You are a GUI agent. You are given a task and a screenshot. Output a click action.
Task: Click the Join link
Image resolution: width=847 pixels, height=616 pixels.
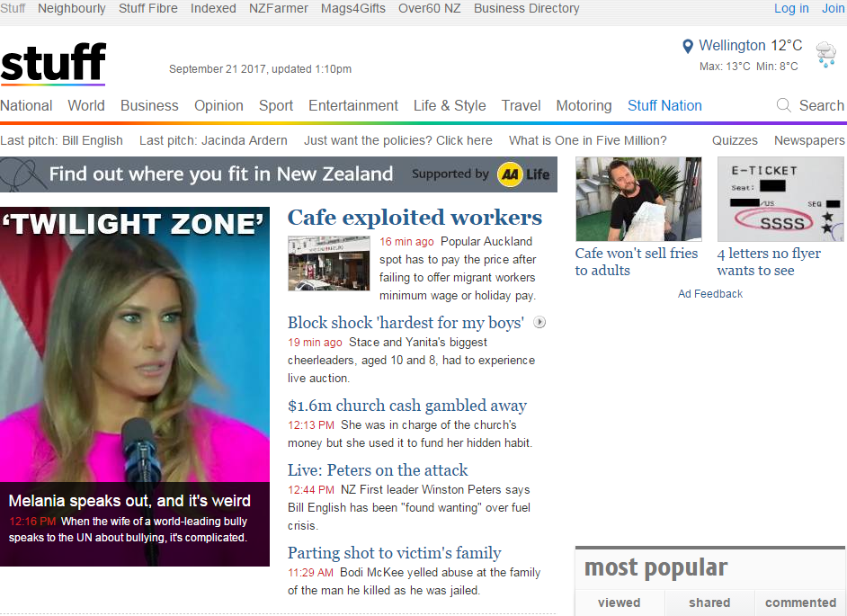tap(833, 9)
